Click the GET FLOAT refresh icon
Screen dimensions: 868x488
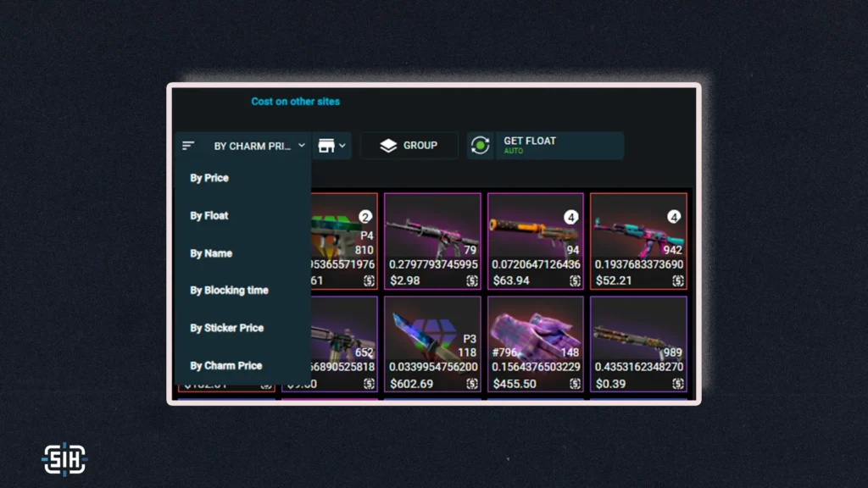click(x=480, y=146)
